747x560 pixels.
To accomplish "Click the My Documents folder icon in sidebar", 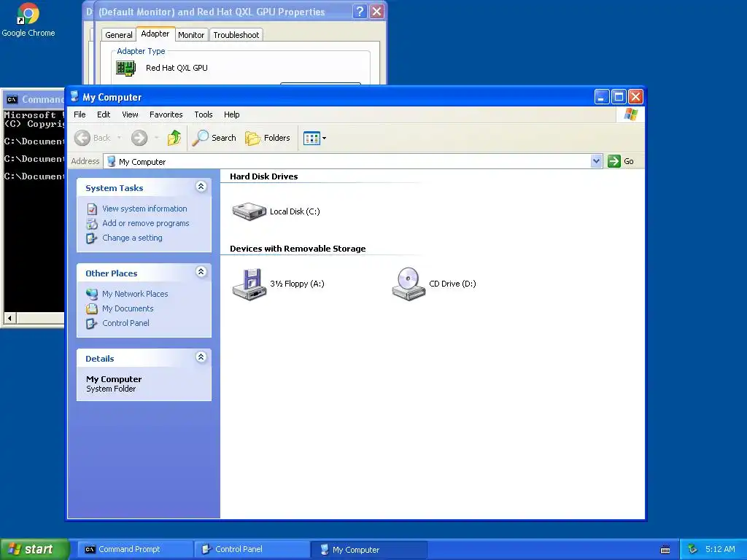I will coord(92,308).
